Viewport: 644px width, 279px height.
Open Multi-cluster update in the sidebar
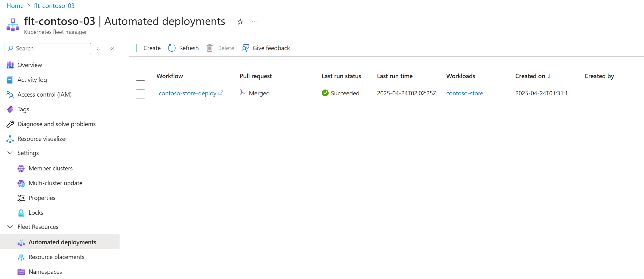(x=50, y=183)
